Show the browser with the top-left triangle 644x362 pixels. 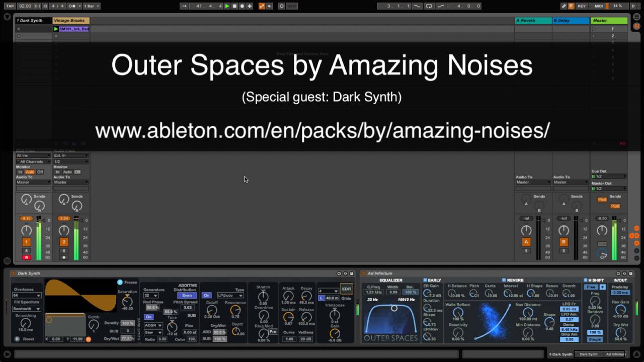point(7,17)
